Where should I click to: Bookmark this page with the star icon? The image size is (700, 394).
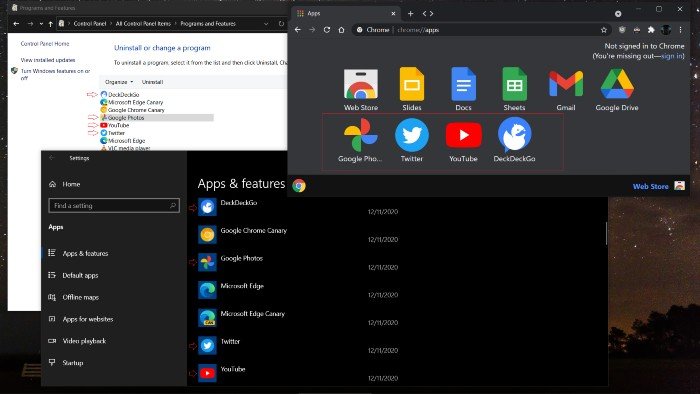click(604, 30)
